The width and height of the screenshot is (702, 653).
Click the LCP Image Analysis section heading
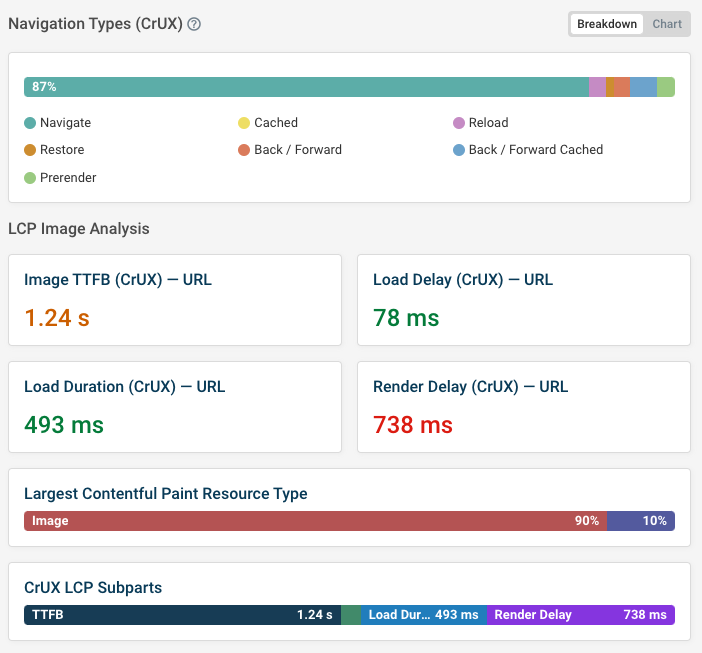(79, 229)
